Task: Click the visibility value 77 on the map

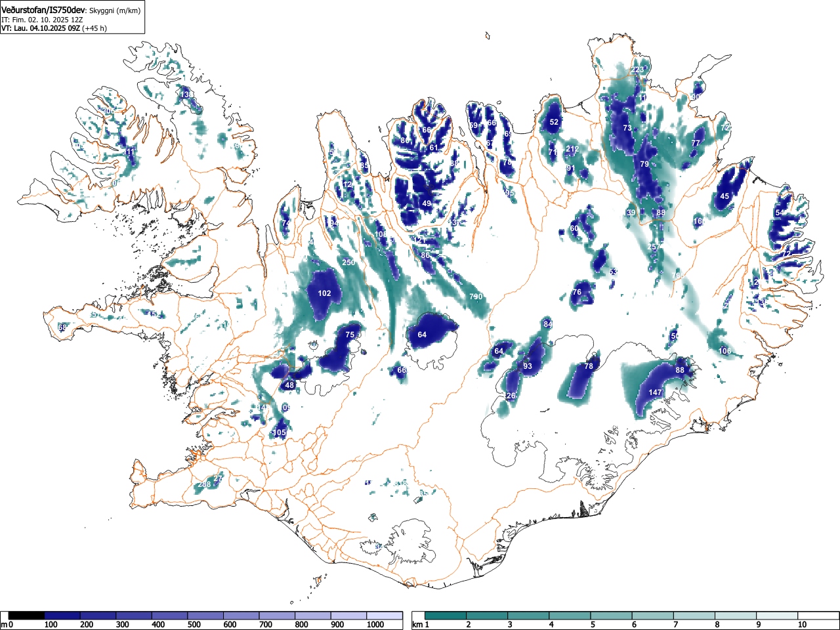Action: [x=696, y=144]
